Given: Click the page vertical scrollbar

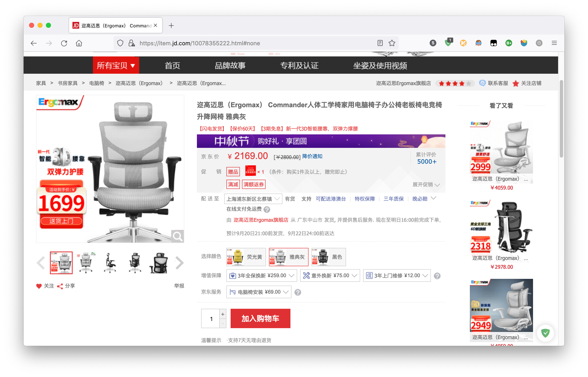Looking at the screenshot, I should 561,119.
